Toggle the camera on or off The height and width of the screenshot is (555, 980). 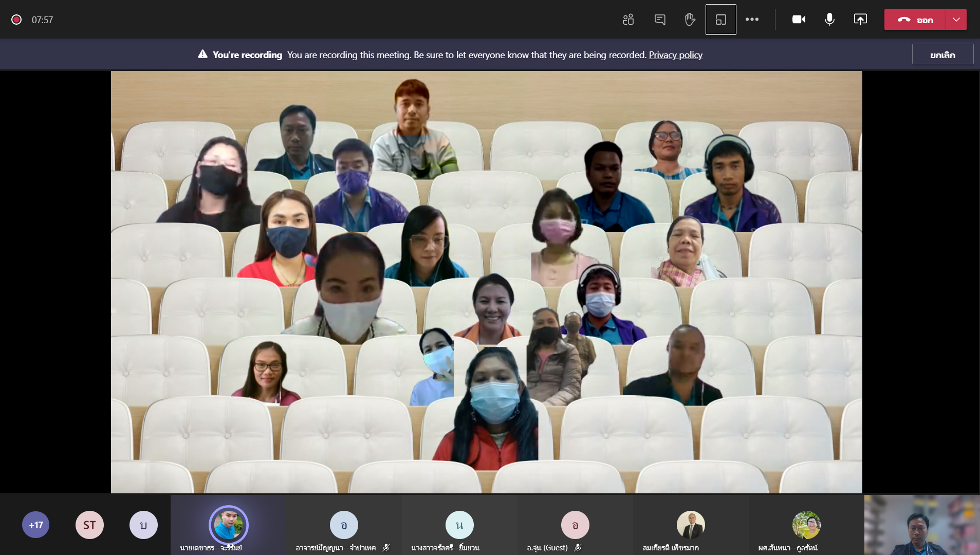[799, 20]
